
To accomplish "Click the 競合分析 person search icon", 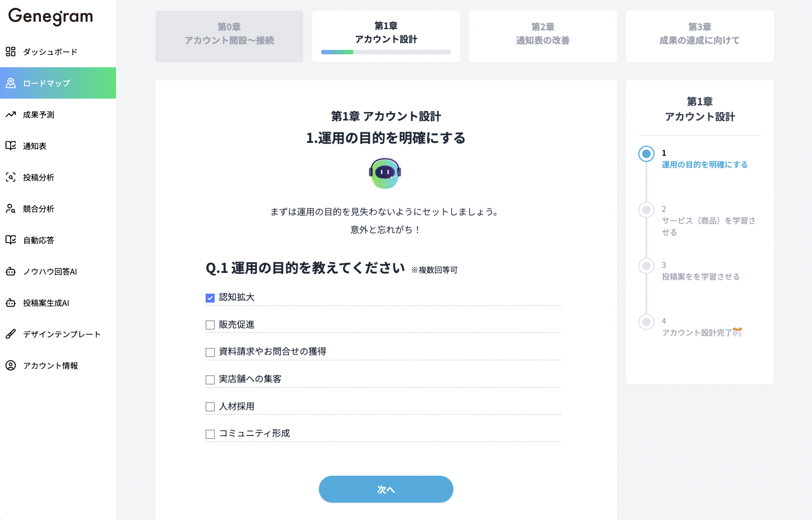I will point(11,209).
